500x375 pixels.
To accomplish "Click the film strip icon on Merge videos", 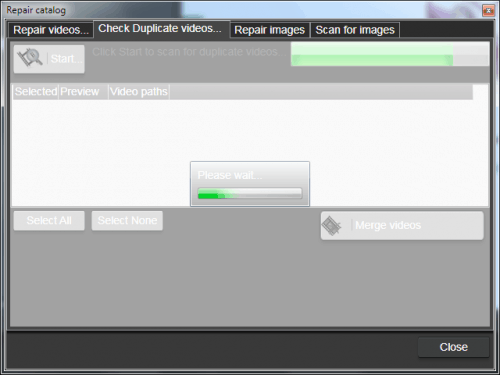I will pos(332,226).
